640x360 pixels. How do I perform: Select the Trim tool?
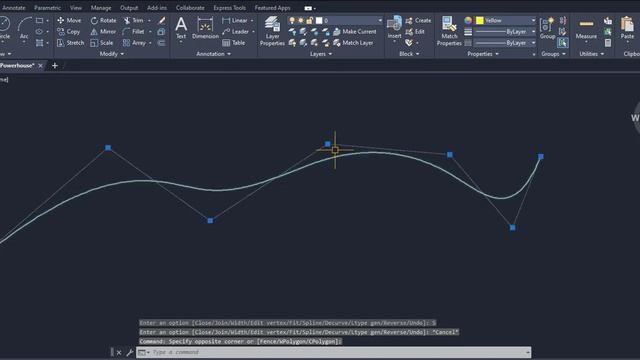click(x=133, y=20)
